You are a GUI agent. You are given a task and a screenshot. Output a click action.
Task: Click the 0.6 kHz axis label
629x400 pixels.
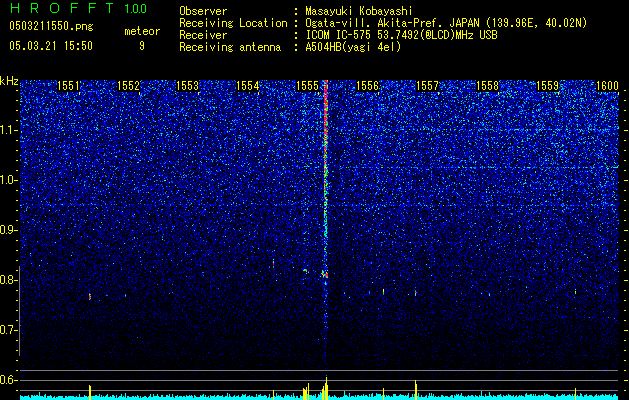pos(9,380)
